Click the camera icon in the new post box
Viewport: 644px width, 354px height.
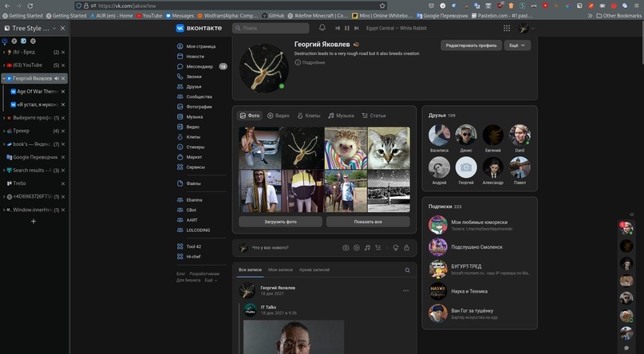[346, 248]
